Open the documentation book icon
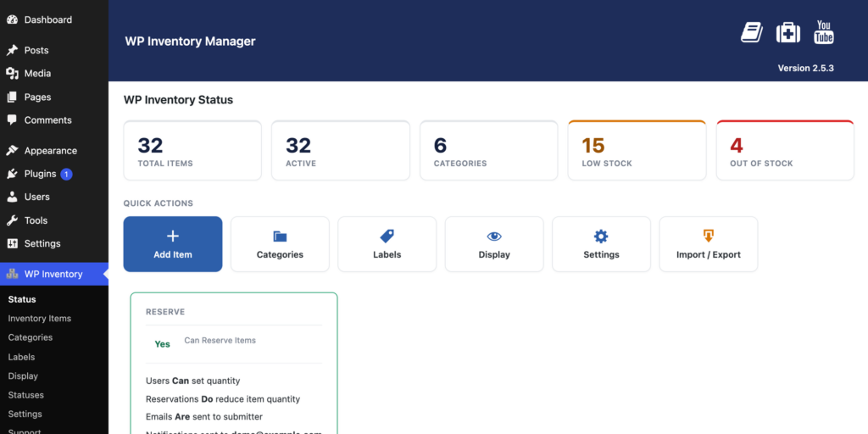 click(752, 32)
